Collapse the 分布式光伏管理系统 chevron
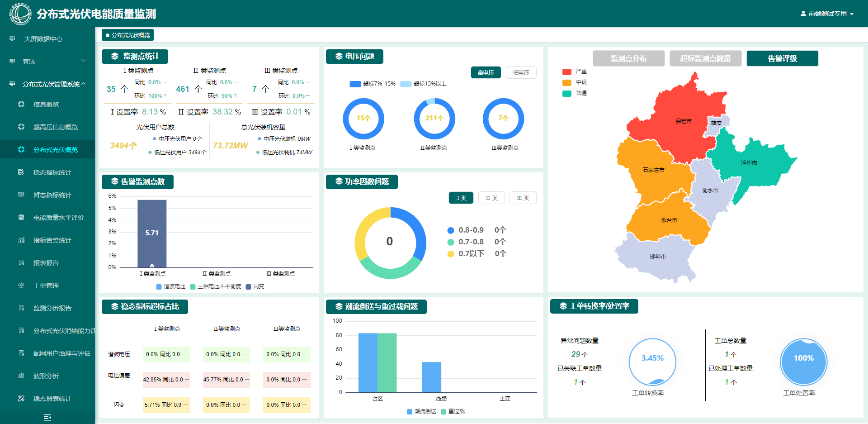Screen dimensions: 868x424 84,84
